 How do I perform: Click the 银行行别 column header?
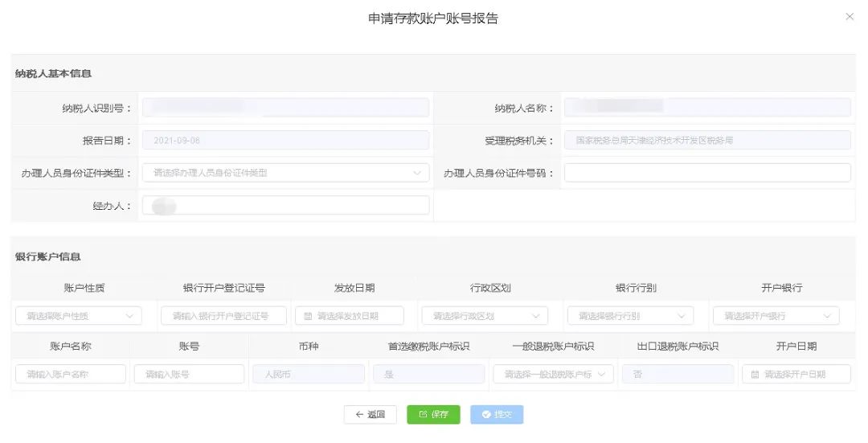coord(636,287)
